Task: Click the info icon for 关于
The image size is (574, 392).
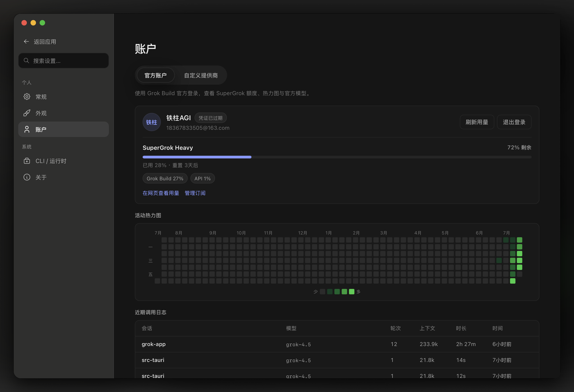Action: [27, 177]
